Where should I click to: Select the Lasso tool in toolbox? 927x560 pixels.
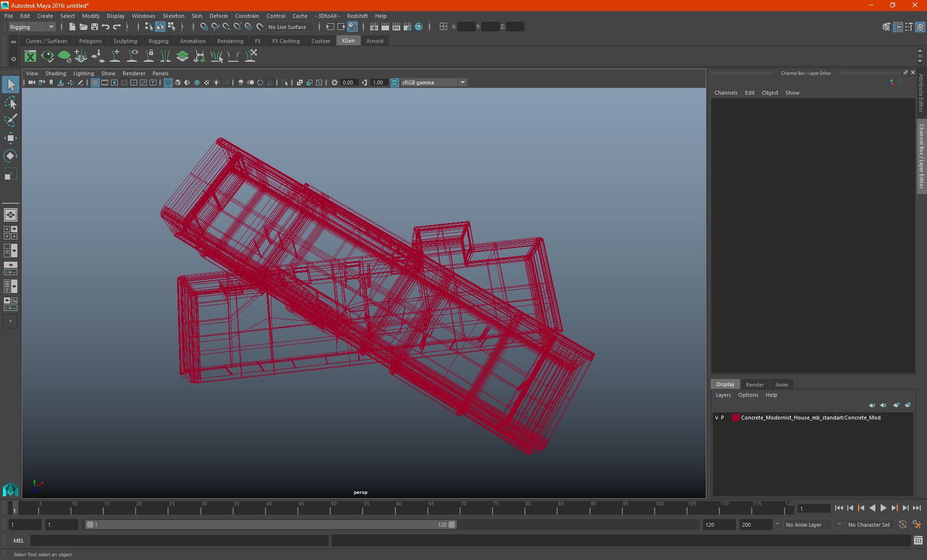click(x=11, y=103)
